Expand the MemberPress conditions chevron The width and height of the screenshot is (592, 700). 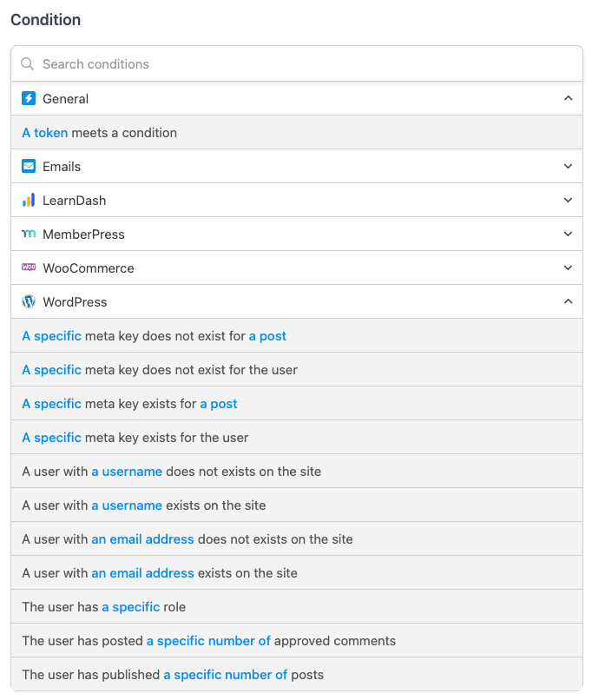pyautogui.click(x=568, y=234)
